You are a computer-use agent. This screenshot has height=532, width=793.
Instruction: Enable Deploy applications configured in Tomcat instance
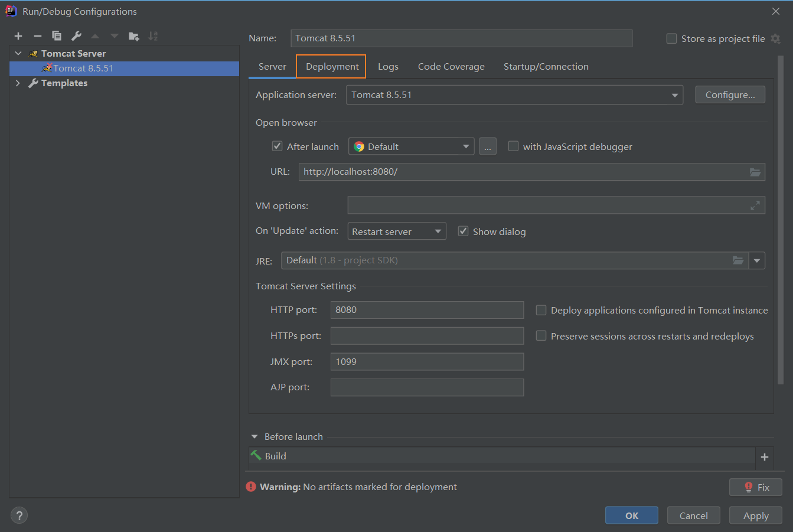point(541,310)
